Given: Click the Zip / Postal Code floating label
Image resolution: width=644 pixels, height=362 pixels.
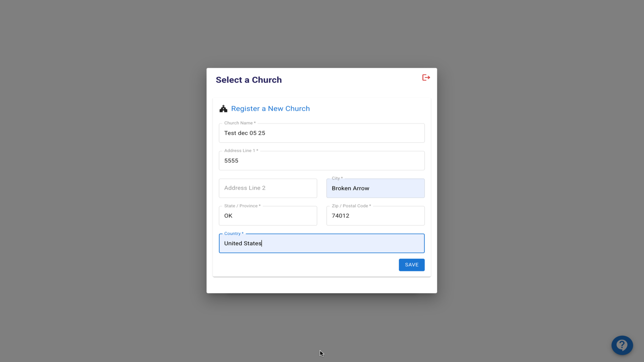Looking at the screenshot, I should click(x=351, y=206).
